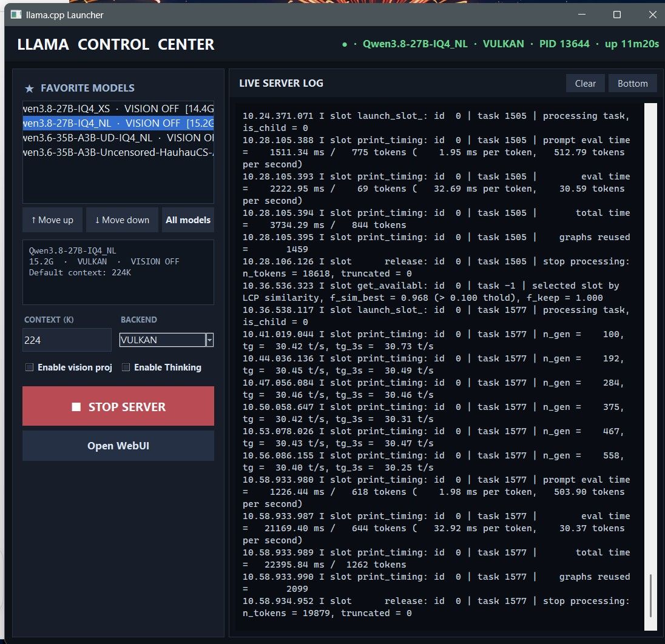665x644 pixels.
Task: Click the llama.cpp Launcher title bar icon
Action: click(x=16, y=15)
